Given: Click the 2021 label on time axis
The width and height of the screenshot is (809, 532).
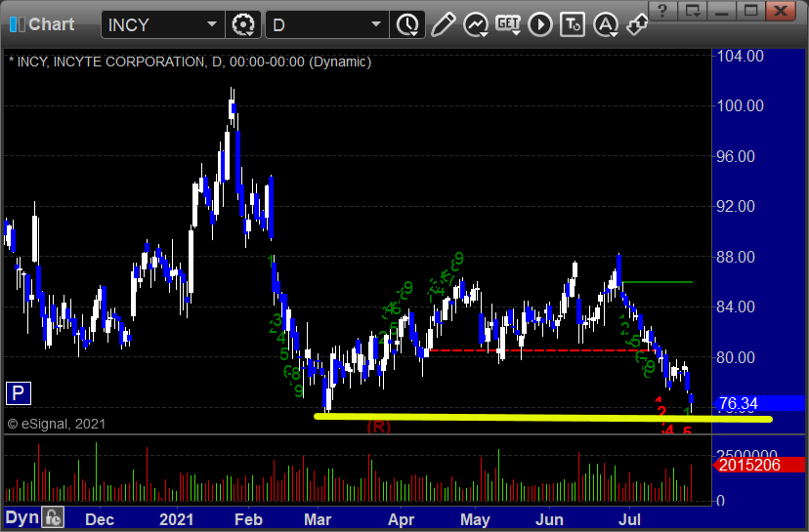Looking at the screenshot, I should click(177, 519).
